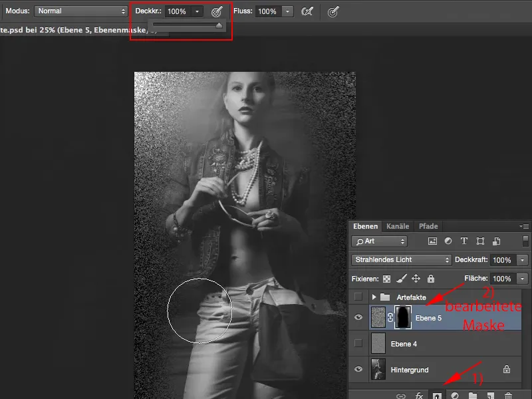Open Fläche fill dropdown arrow
This screenshot has width=532, height=399.
click(x=523, y=279)
